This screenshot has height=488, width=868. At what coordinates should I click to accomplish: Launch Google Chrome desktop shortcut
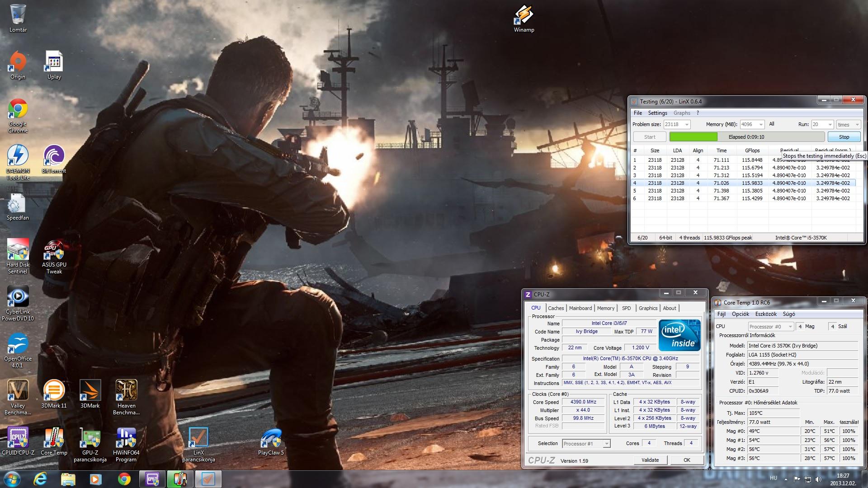18,116
